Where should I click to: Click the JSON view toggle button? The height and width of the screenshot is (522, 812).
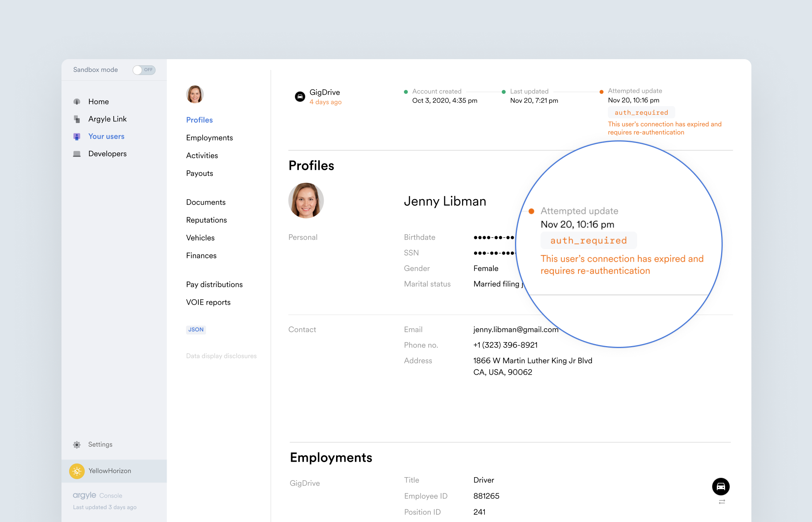[x=195, y=329]
